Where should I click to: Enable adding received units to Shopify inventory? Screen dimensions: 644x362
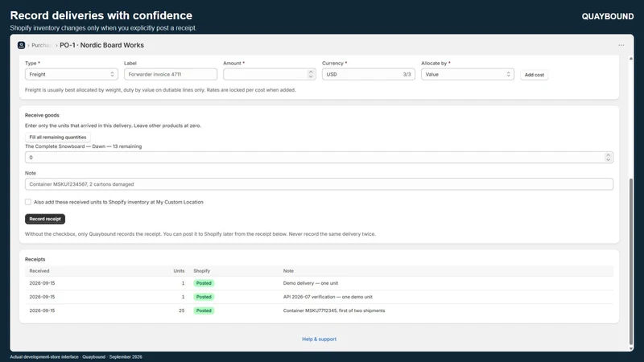pos(28,202)
